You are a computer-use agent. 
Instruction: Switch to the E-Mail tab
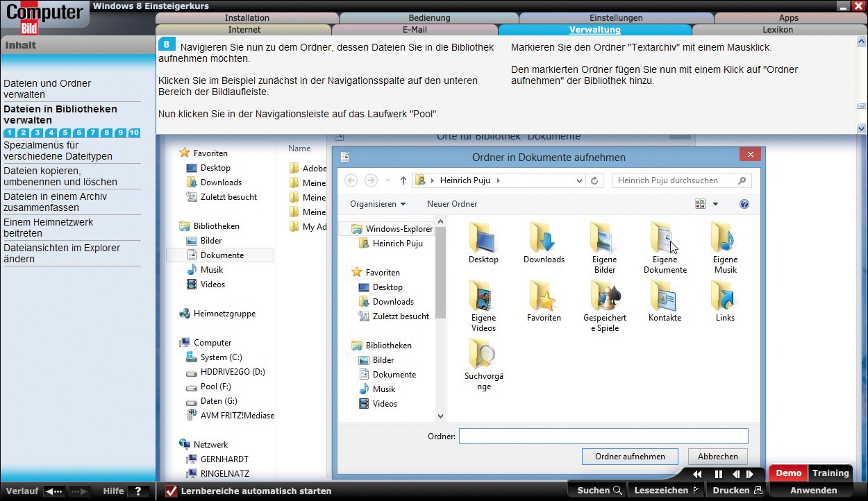415,30
